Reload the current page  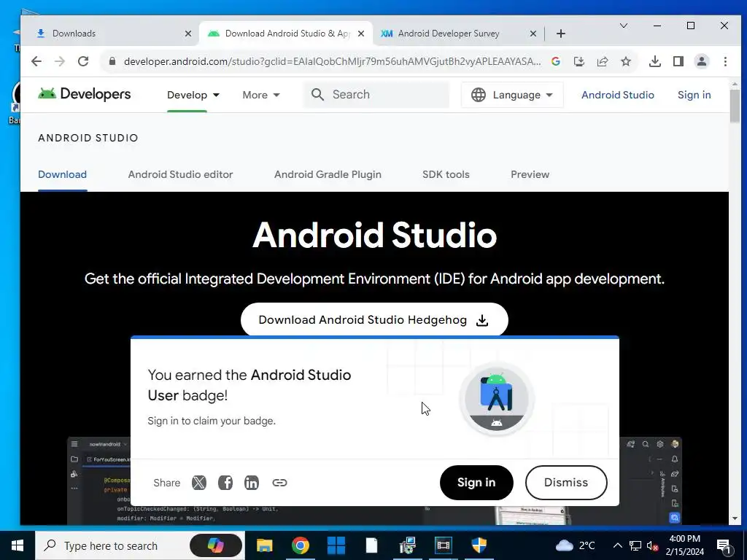(83, 61)
